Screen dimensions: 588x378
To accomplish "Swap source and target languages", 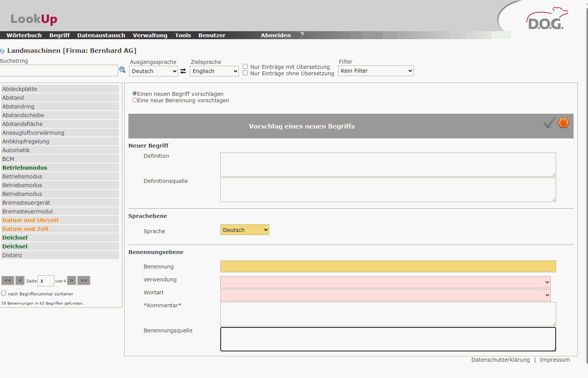I will [x=183, y=71].
